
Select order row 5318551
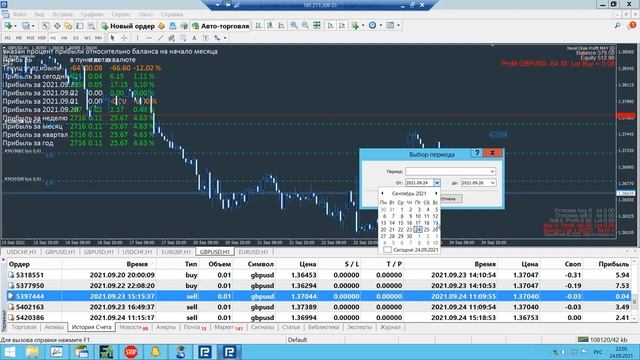(x=319, y=275)
